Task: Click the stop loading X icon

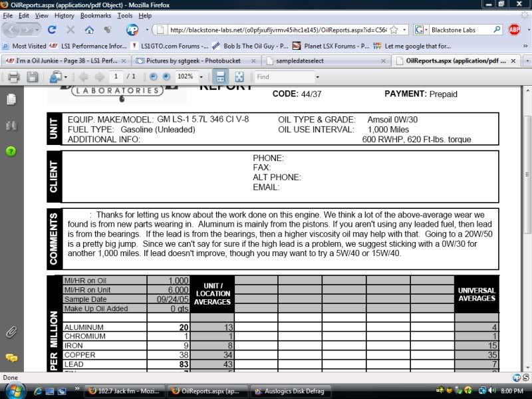Action: (70, 30)
